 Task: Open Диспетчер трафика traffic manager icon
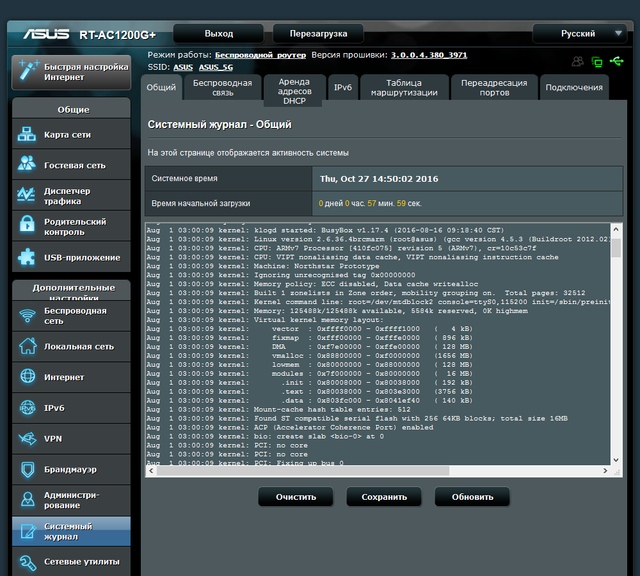[26, 195]
